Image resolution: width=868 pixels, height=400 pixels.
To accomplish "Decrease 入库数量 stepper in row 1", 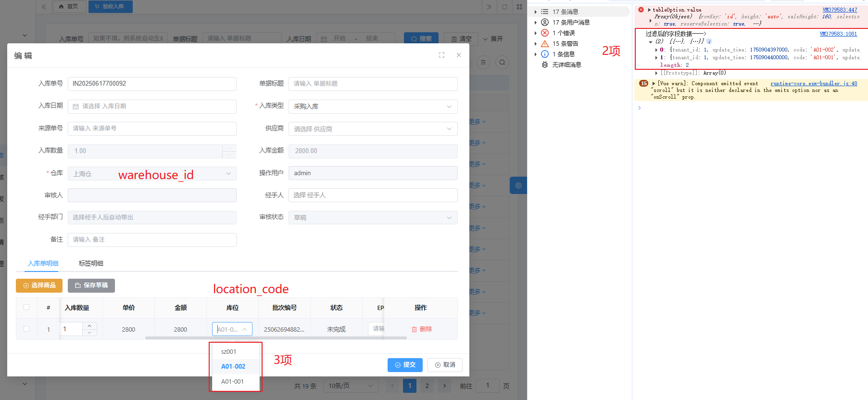I will pos(89,333).
